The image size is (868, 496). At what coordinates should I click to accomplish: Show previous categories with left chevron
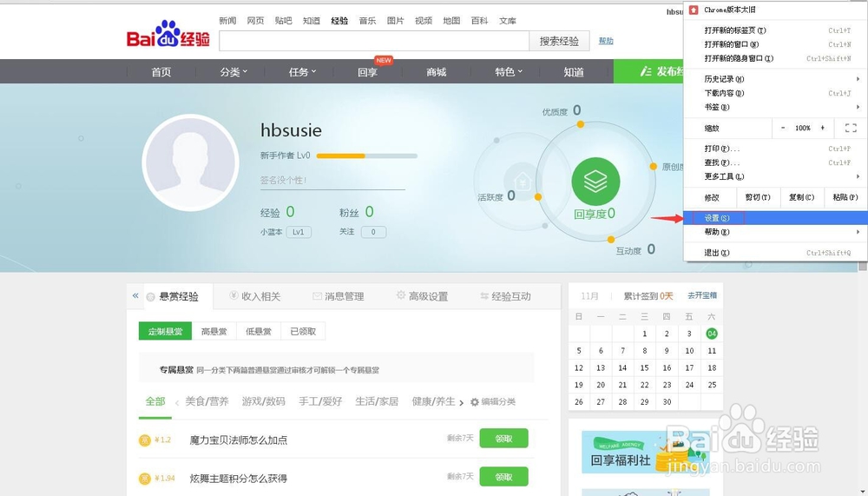176,402
